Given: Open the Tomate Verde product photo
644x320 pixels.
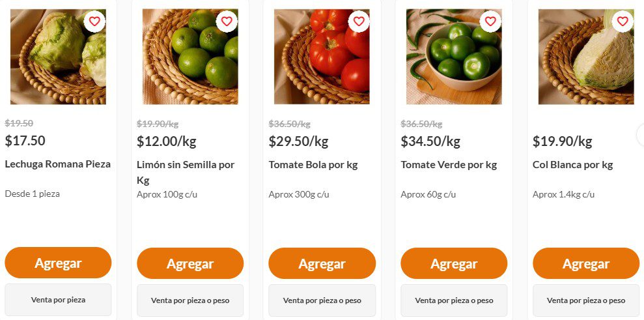Looking at the screenshot, I should pyautogui.click(x=454, y=57).
